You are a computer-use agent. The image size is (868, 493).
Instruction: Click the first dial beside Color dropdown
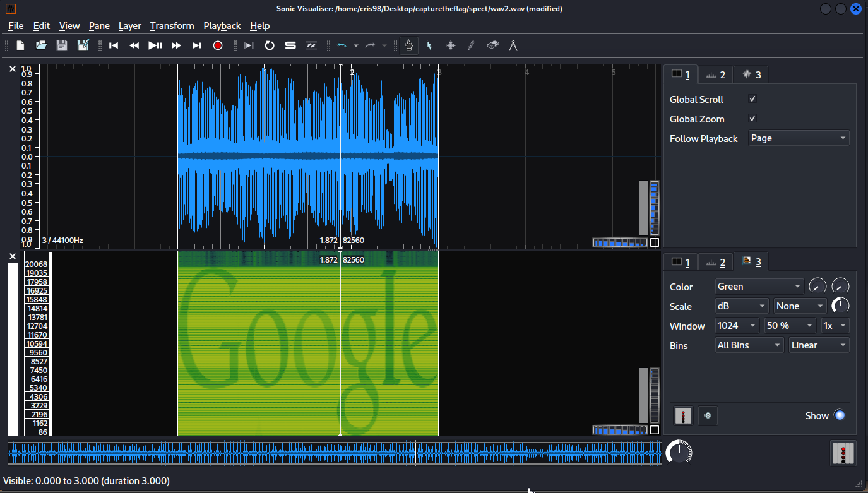click(817, 287)
